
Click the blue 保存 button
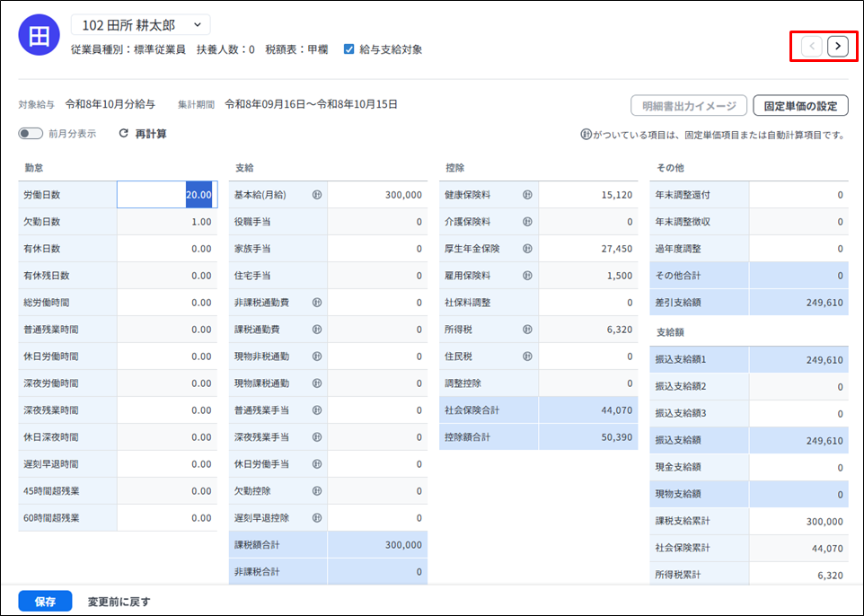pos(45,601)
